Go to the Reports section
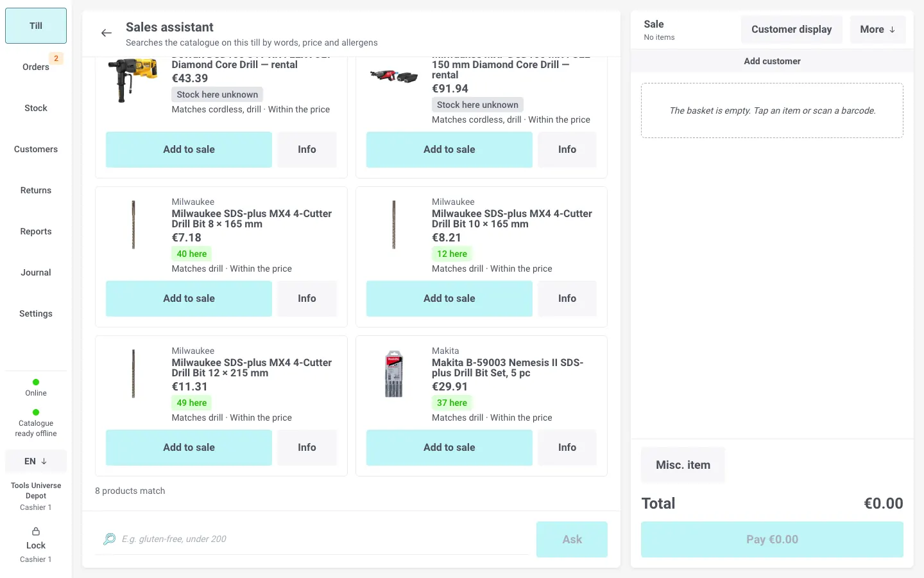Viewport: 924px width, 578px height. click(36, 231)
